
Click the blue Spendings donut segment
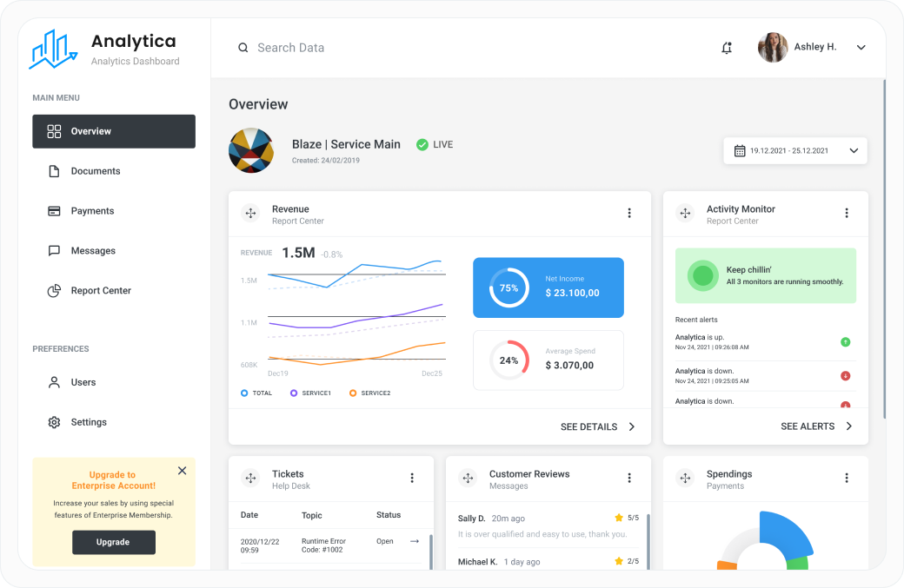pos(785,534)
